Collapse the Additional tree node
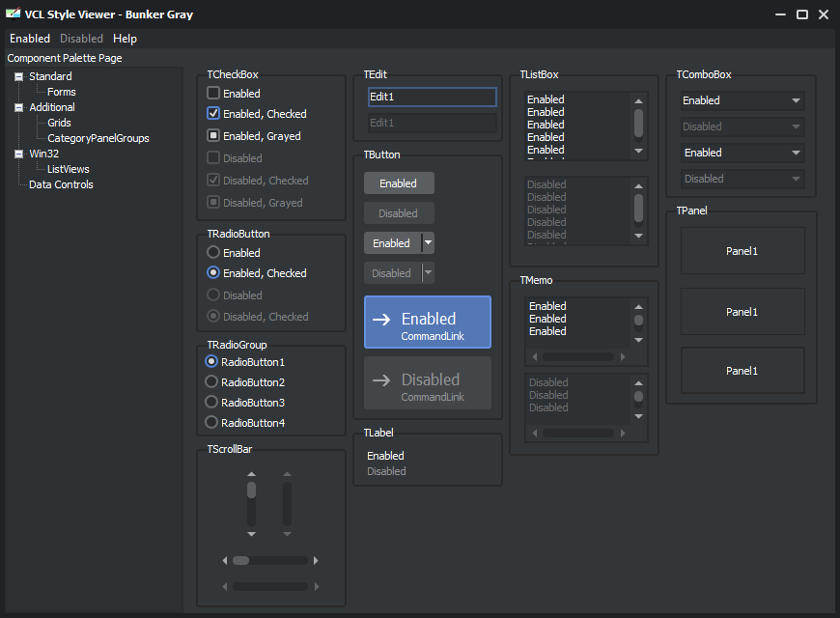 point(18,108)
